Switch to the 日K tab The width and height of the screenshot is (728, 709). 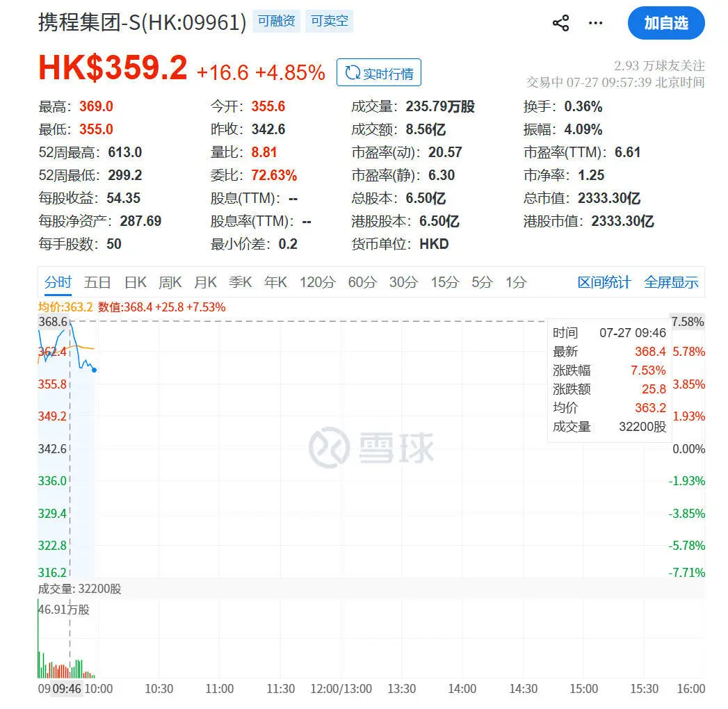click(x=135, y=282)
